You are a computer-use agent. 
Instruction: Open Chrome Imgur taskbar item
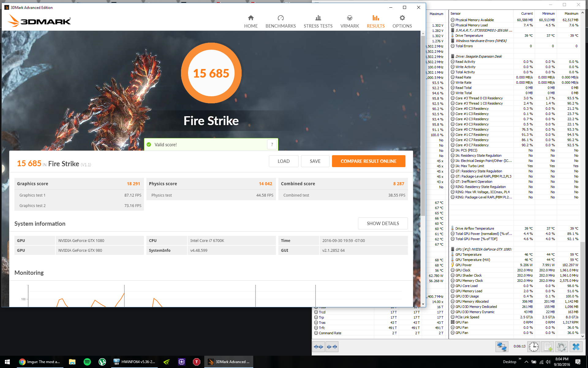coord(40,362)
